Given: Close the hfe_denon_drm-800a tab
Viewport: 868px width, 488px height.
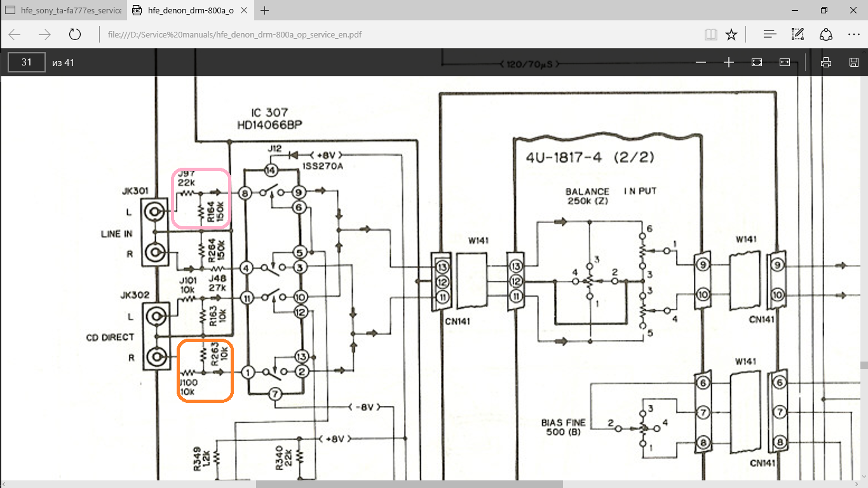Looking at the screenshot, I should [245, 11].
